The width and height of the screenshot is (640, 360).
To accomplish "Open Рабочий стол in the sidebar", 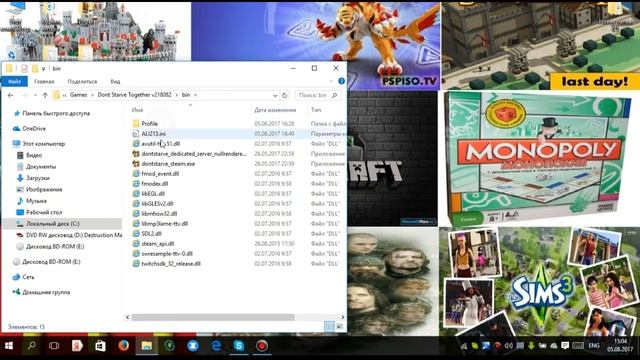I will click(44, 212).
